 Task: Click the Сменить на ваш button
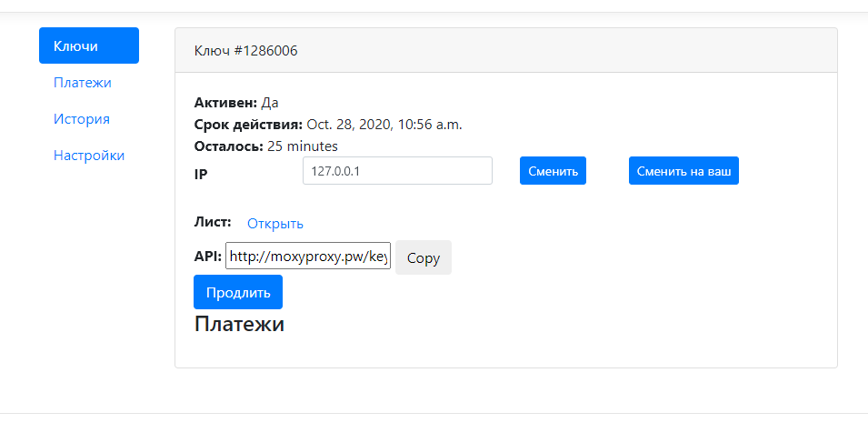(x=683, y=170)
